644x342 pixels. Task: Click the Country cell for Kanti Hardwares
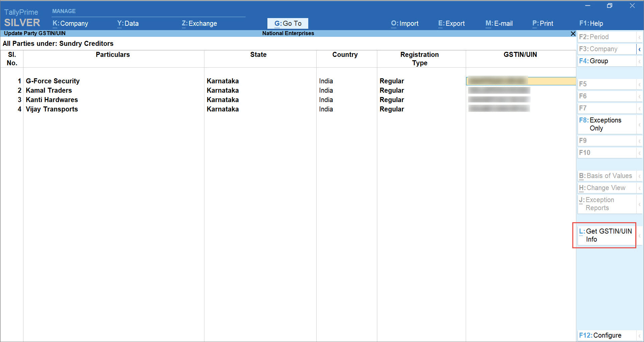(326, 100)
